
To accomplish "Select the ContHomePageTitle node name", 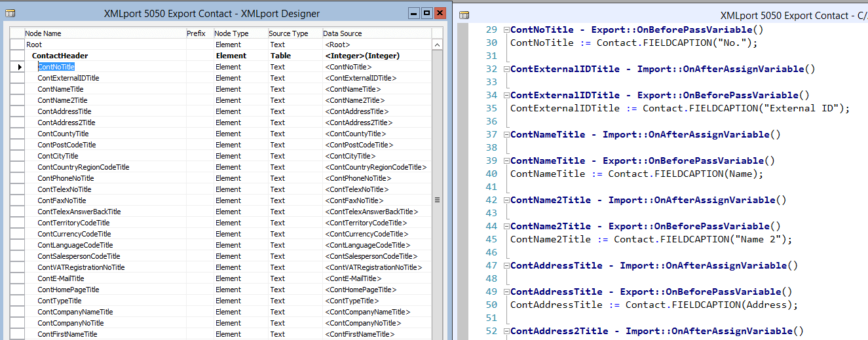I will click(68, 290).
